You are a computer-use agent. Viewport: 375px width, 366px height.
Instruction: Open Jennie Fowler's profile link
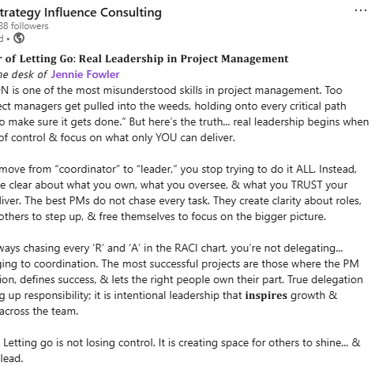(x=85, y=74)
